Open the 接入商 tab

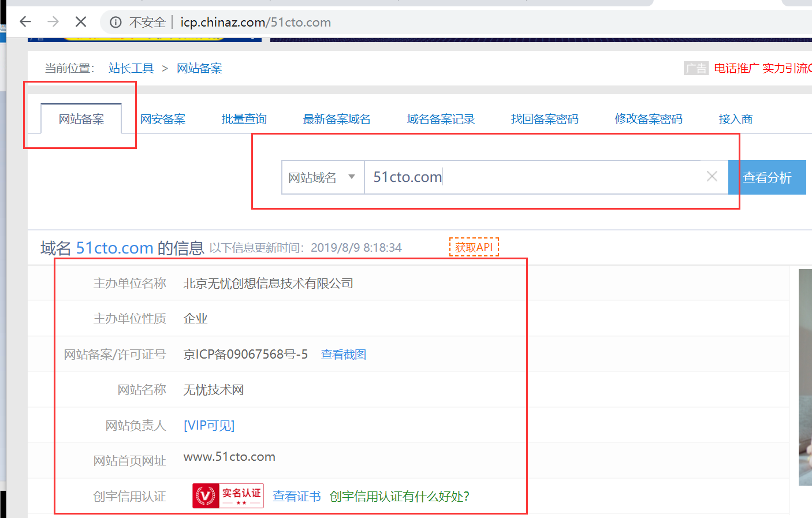coord(736,119)
